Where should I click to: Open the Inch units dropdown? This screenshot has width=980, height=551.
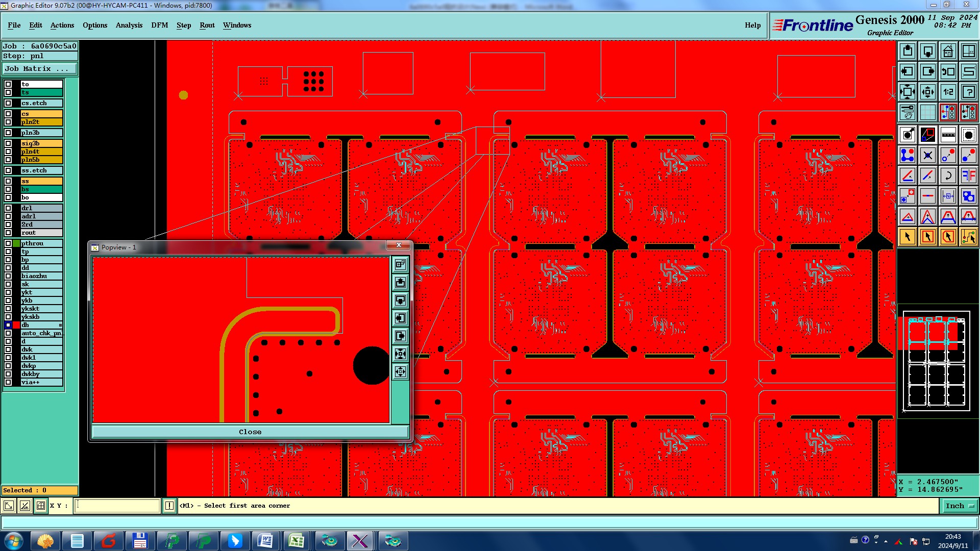point(960,506)
